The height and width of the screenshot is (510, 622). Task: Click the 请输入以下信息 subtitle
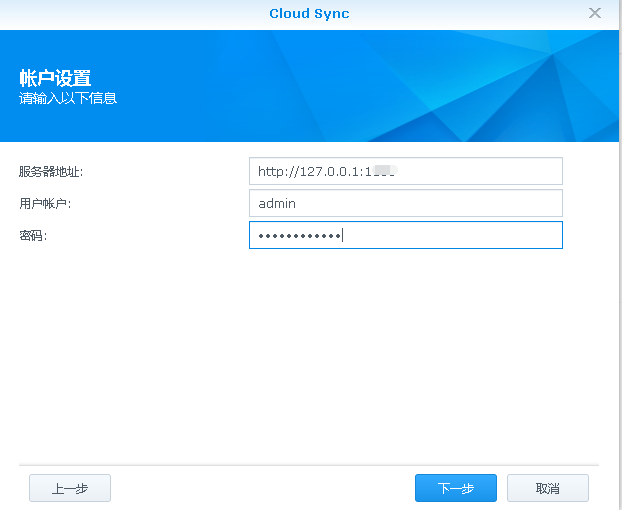click(x=68, y=98)
